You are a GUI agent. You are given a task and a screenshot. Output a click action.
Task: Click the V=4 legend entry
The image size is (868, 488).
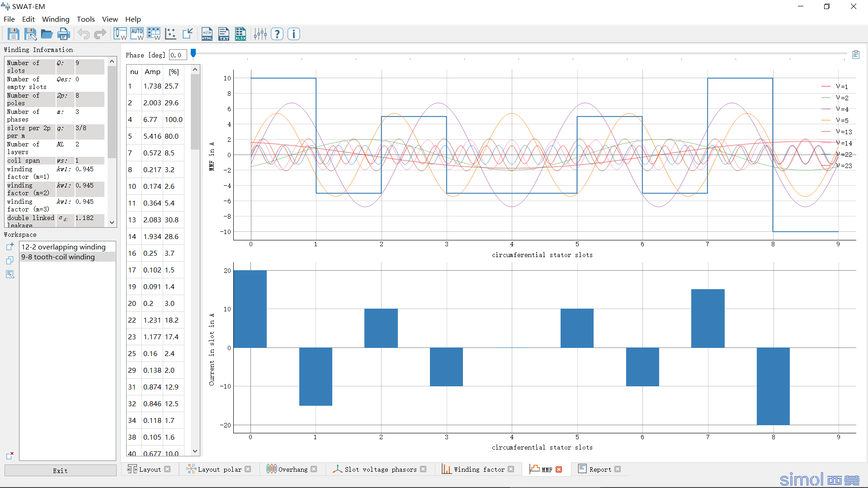coord(835,109)
